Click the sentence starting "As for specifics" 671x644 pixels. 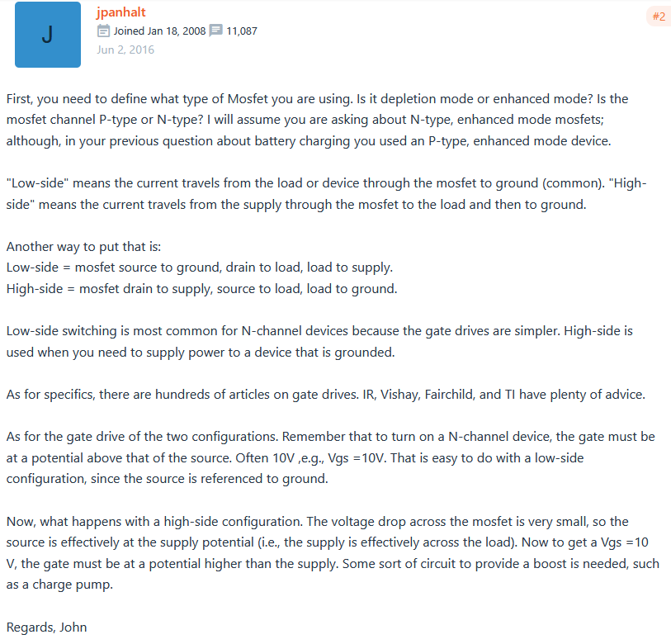[325, 395]
